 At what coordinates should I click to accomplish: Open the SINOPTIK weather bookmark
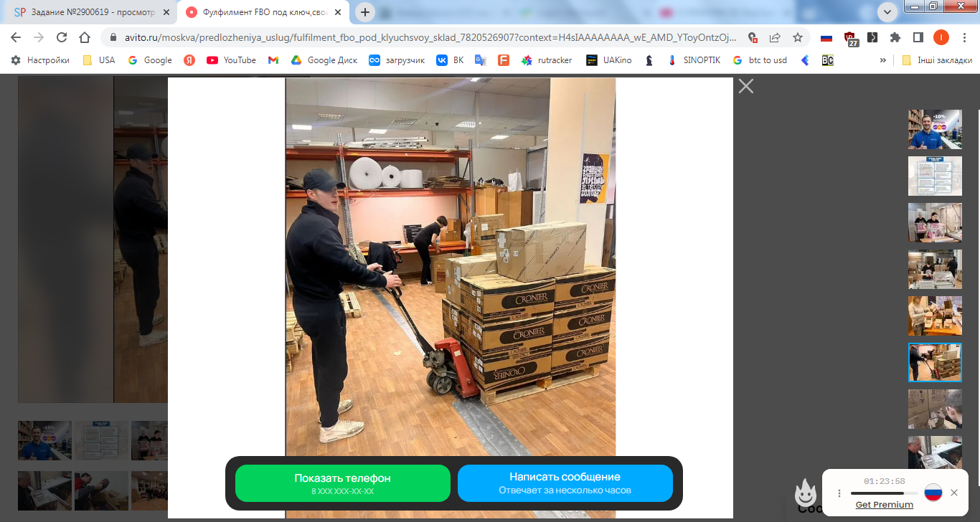694,60
